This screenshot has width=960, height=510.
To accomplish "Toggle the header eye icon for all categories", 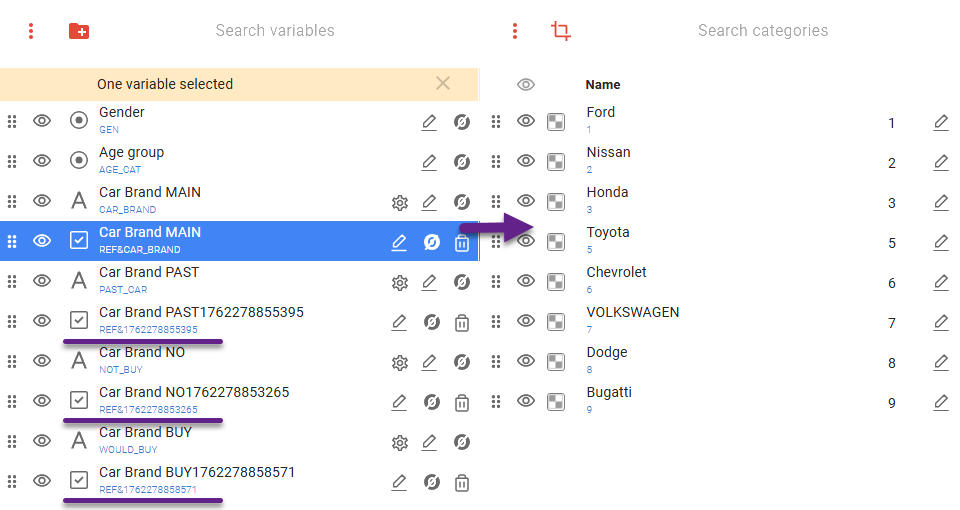I will click(526, 85).
